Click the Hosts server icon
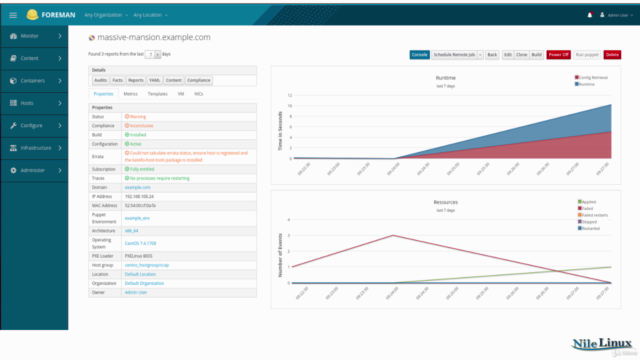 (x=13, y=103)
